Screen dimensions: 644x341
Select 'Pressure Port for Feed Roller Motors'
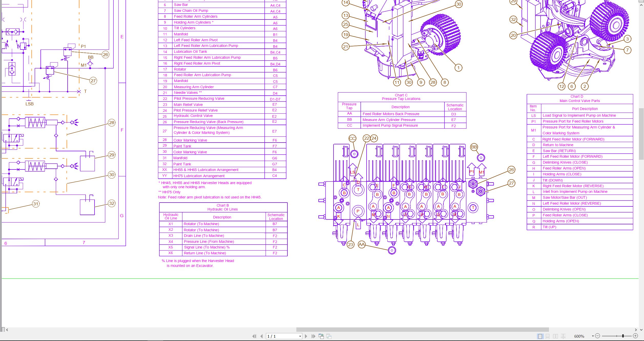(x=573, y=121)
